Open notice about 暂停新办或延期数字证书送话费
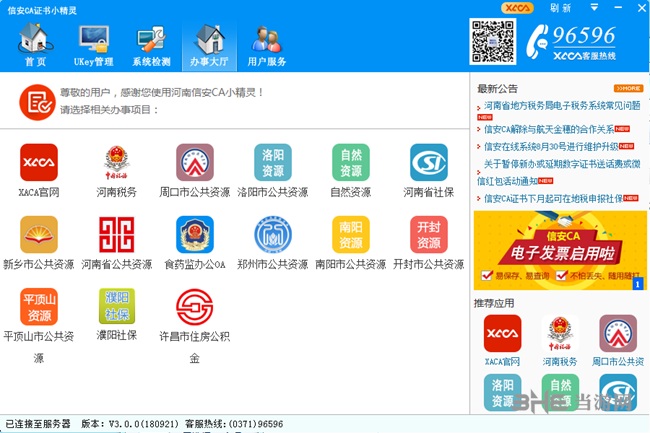Image resolution: width=650 pixels, height=433 pixels. coord(559,172)
